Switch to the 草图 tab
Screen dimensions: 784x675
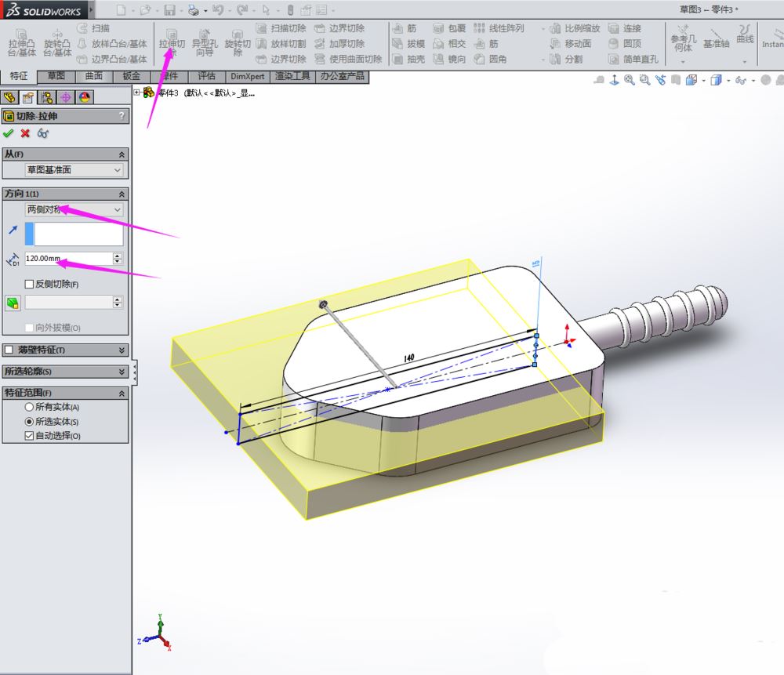(56, 76)
